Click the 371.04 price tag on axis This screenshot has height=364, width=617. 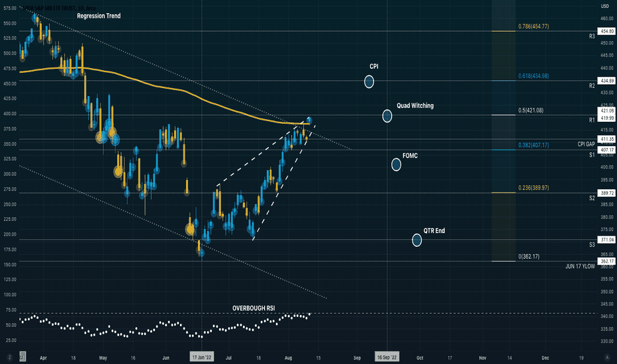click(606, 240)
